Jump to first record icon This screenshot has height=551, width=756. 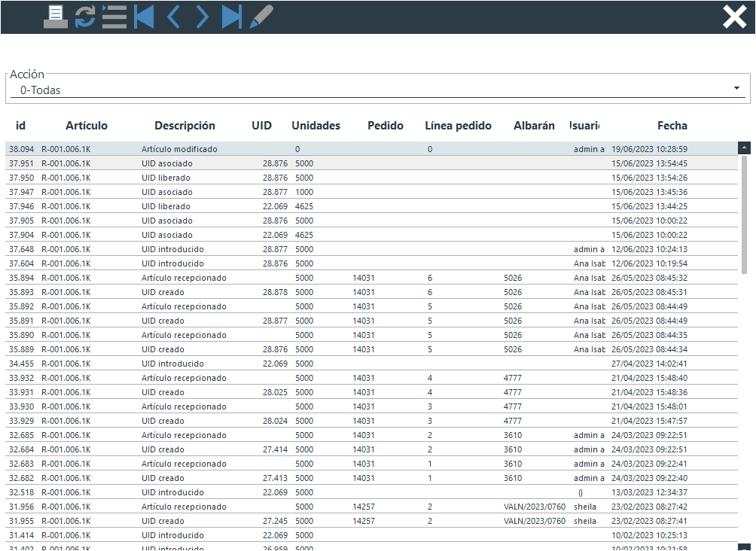pos(144,17)
